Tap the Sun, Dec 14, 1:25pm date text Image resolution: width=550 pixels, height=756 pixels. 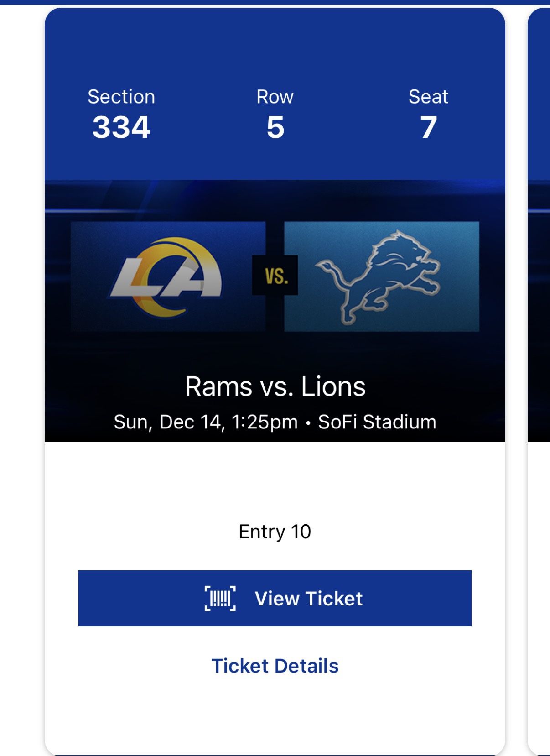tap(205, 422)
